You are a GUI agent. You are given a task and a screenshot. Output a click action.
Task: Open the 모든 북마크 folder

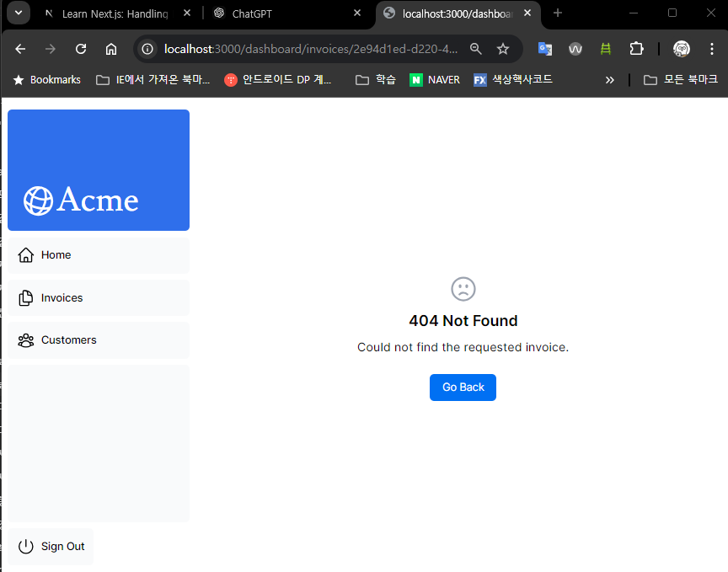coord(681,80)
